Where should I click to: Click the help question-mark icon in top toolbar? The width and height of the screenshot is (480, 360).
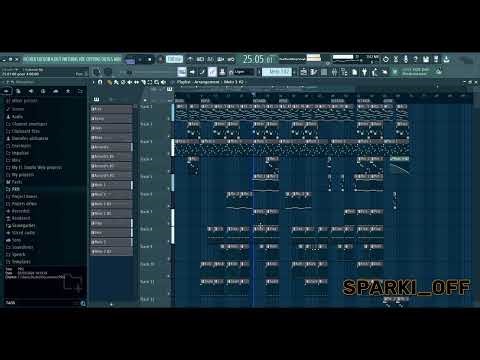click(x=416, y=59)
